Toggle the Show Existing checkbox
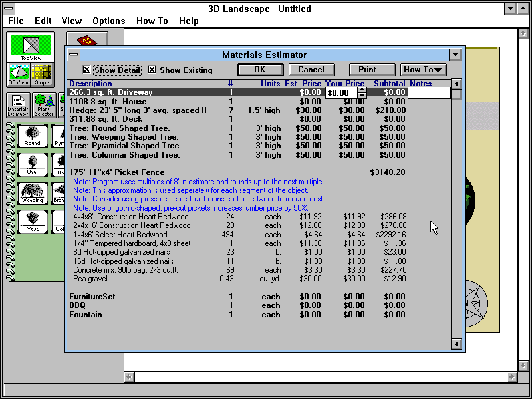 coord(152,70)
